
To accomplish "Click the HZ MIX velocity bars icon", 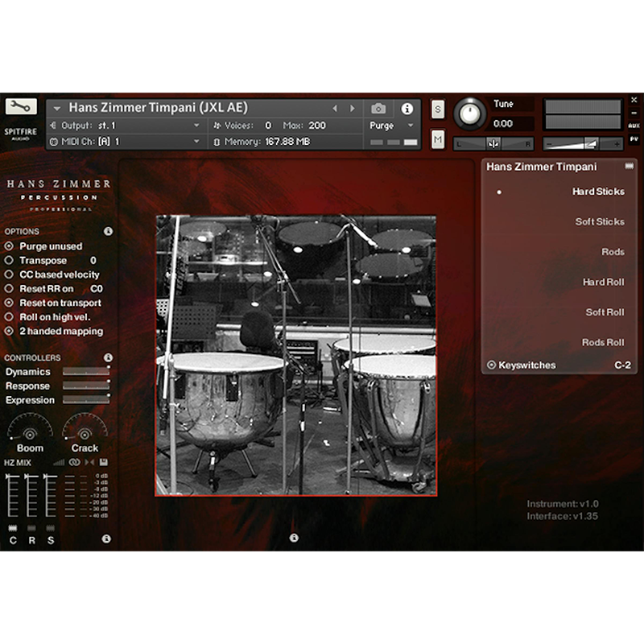I will [59, 462].
